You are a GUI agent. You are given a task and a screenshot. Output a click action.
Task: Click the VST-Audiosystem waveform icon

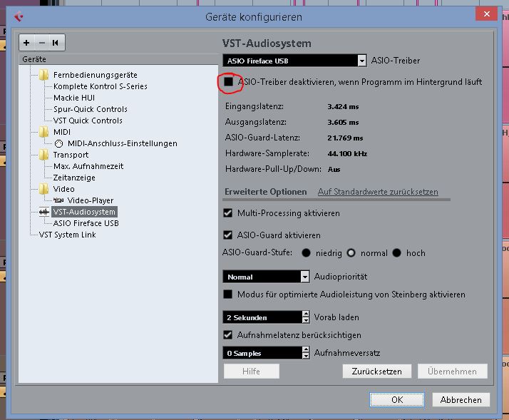43,212
